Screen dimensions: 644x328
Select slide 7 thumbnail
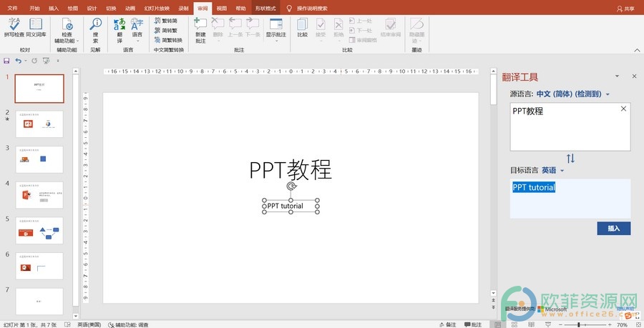pos(39,302)
